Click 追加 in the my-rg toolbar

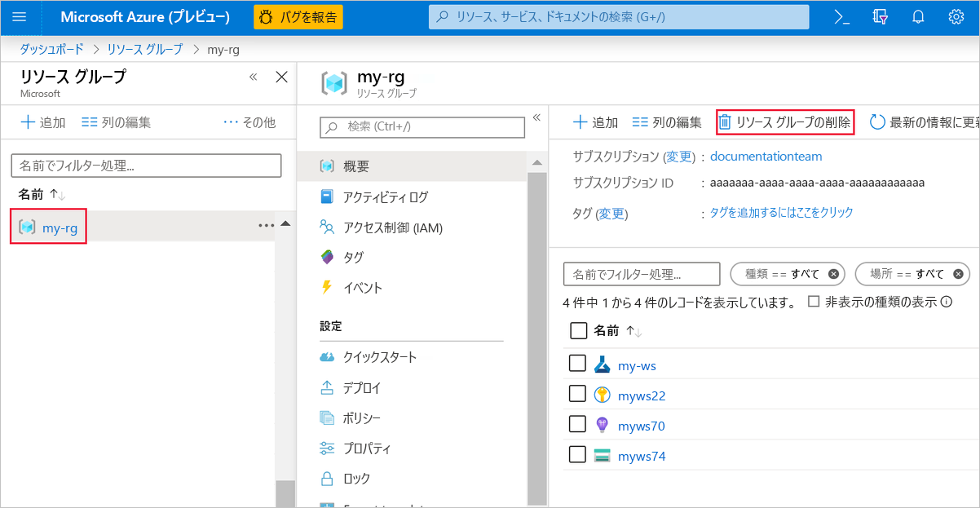tap(595, 122)
